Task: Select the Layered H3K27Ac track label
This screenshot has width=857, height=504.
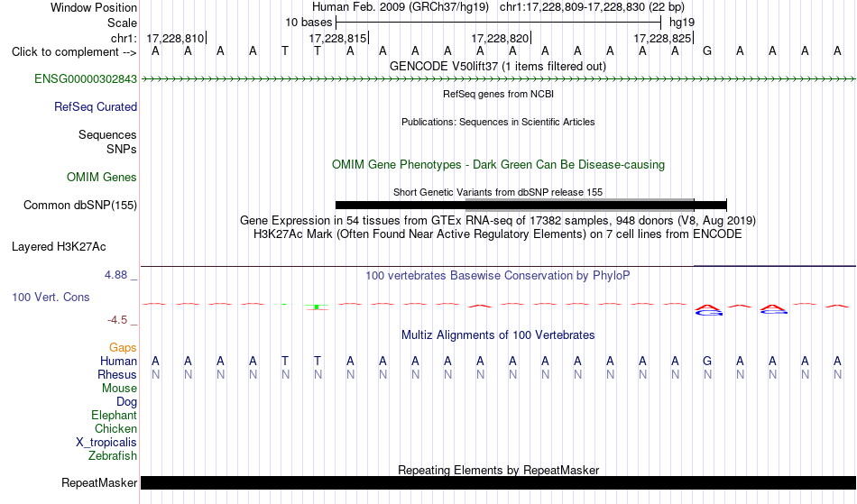Action: pyautogui.click(x=59, y=247)
